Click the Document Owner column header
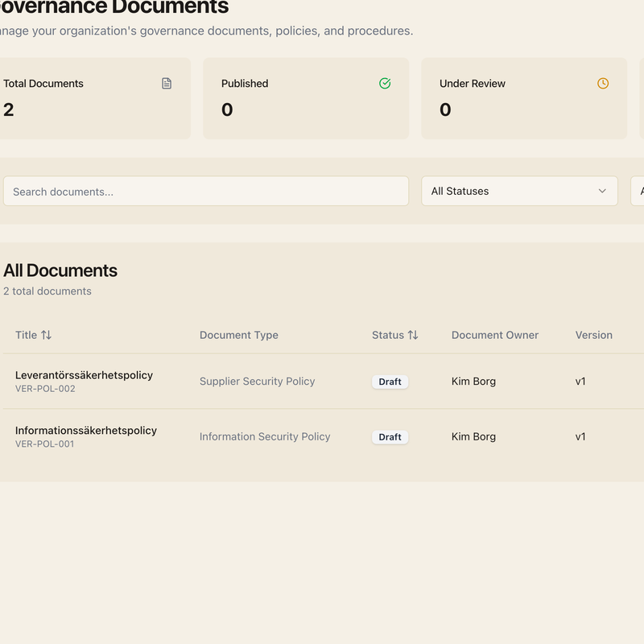The image size is (644, 644). pos(495,335)
